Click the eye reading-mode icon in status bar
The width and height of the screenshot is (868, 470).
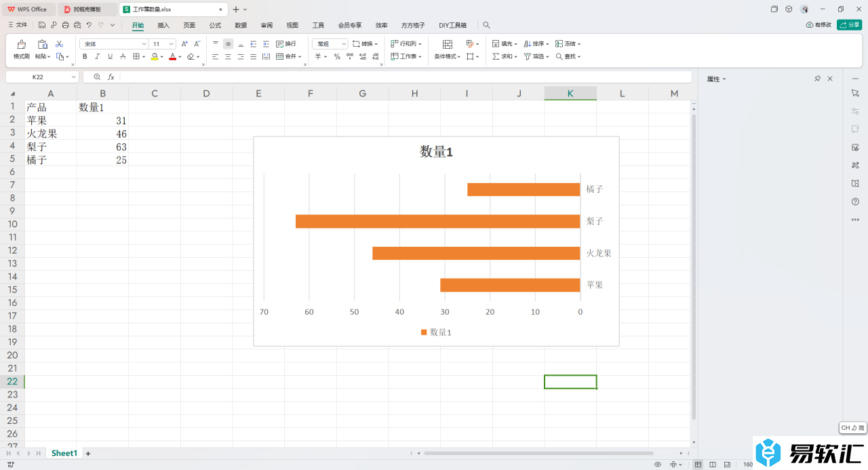point(658,465)
